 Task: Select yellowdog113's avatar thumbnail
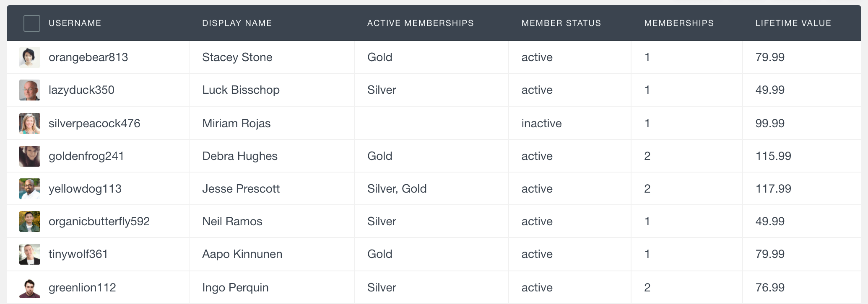30,189
